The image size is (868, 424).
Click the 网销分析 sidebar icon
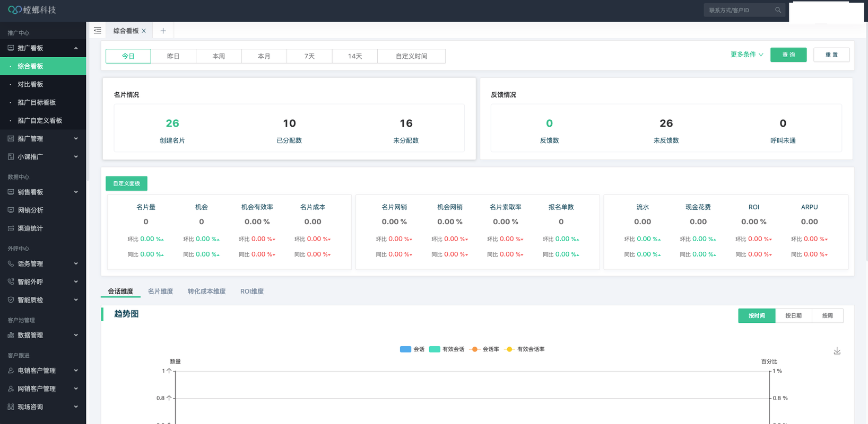pos(11,210)
